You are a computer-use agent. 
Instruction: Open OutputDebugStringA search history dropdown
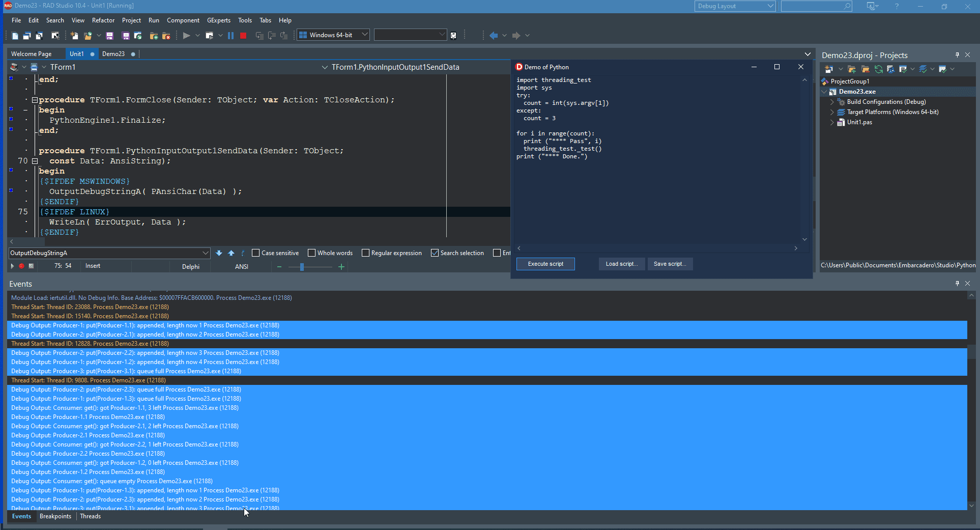[205, 253]
